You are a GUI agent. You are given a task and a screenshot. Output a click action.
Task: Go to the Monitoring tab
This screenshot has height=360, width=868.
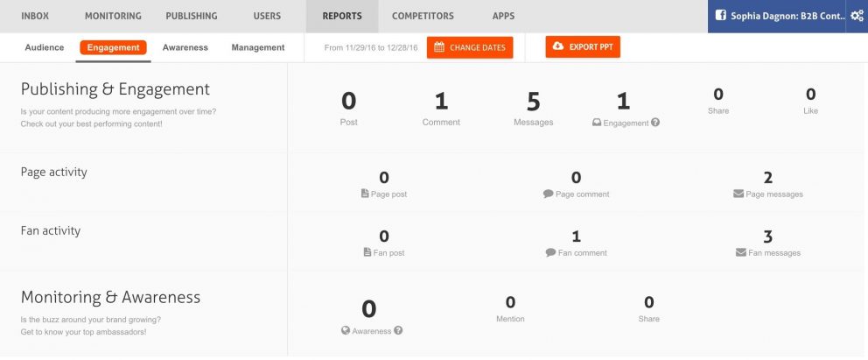(113, 16)
